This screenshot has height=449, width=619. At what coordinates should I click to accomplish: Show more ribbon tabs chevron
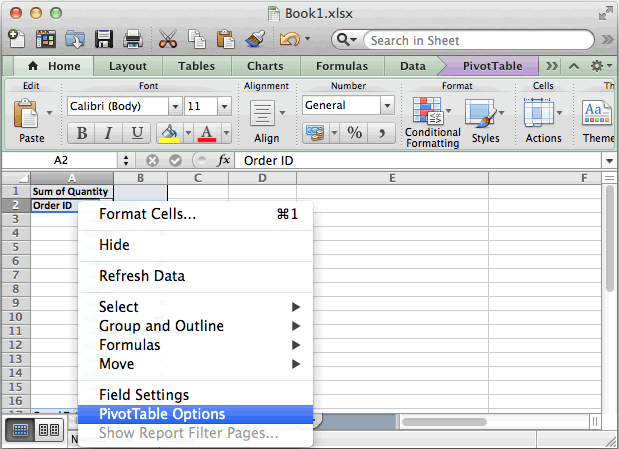[x=552, y=66]
